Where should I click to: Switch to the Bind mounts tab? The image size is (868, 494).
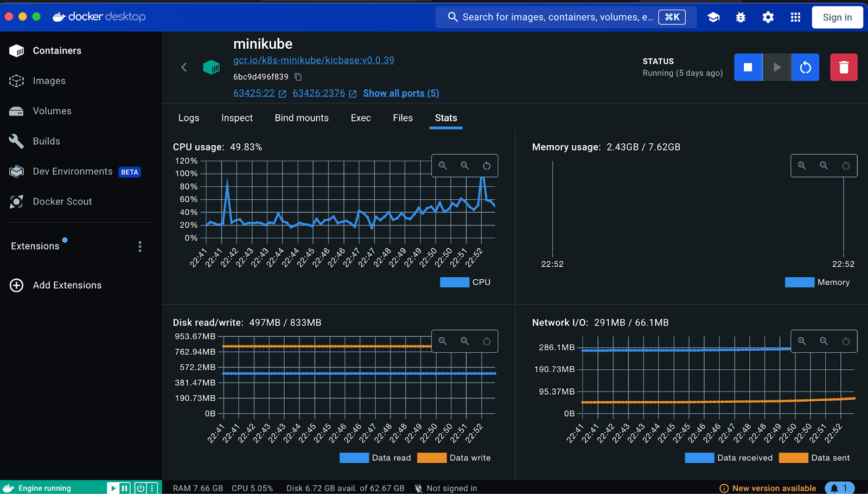[x=302, y=118]
